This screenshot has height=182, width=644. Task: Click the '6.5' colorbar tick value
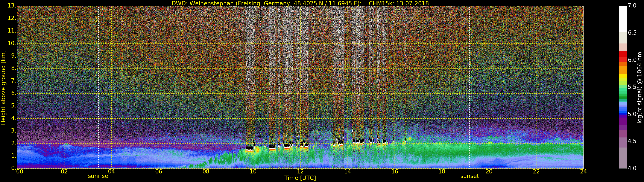632,33
